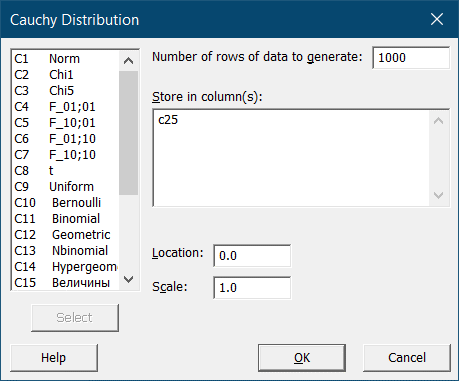Image resolution: width=459 pixels, height=381 pixels.
Task: Select column C12 Geometric
Action: pos(65,235)
